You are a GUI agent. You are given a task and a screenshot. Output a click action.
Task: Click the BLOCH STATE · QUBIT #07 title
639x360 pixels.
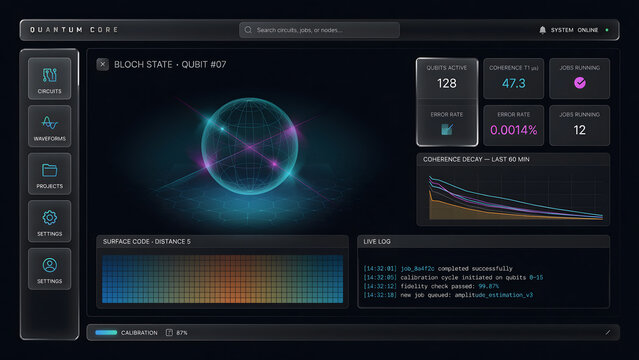(170, 64)
